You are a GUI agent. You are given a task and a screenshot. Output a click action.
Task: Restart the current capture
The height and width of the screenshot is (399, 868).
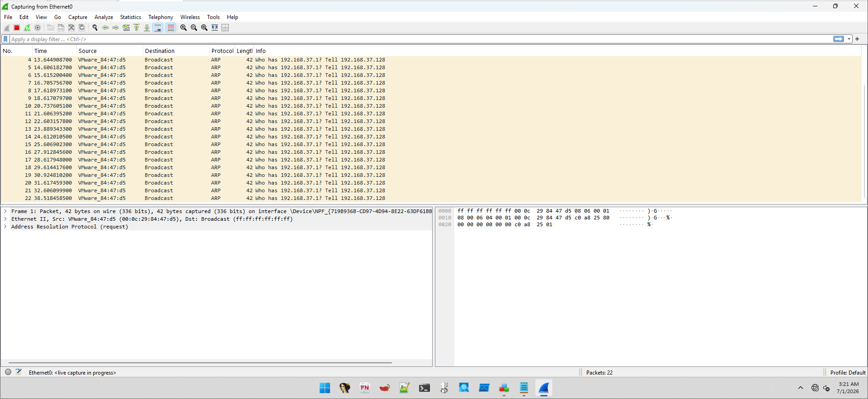click(27, 28)
